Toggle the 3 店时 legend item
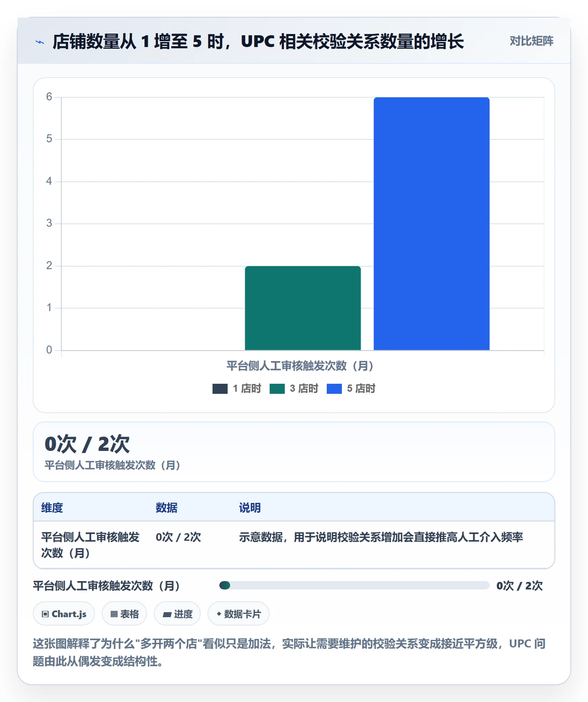 294,389
